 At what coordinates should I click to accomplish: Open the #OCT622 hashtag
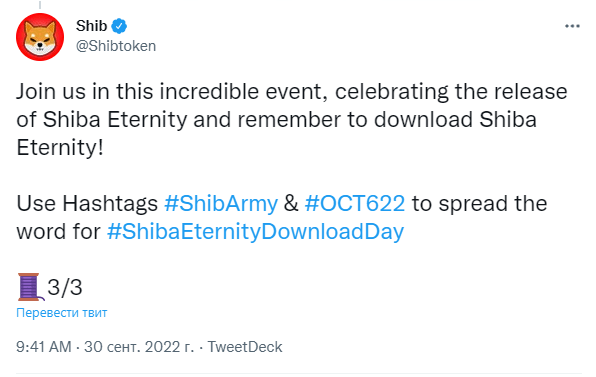coord(355,203)
